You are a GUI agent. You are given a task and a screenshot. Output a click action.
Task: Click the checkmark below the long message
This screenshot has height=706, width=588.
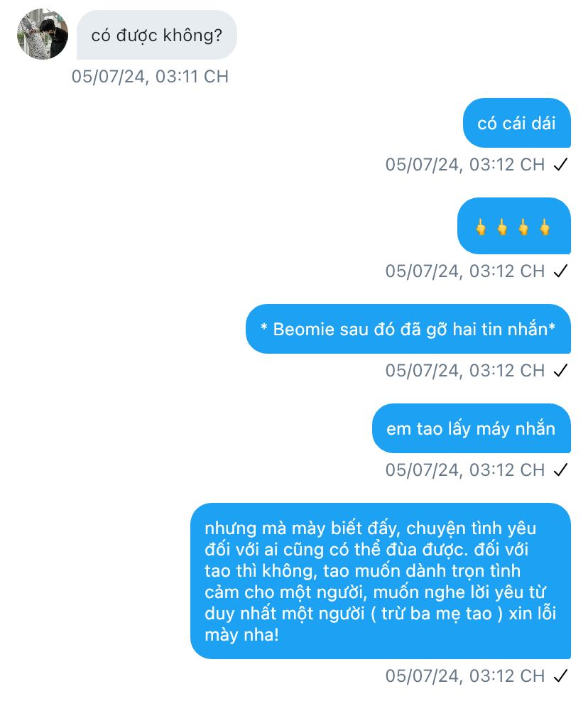coord(560,676)
